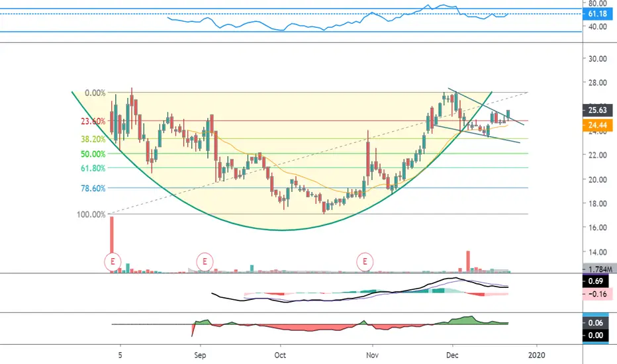Select the earnings marker near November
Screen dimensions: 617x364
[x=365, y=261]
